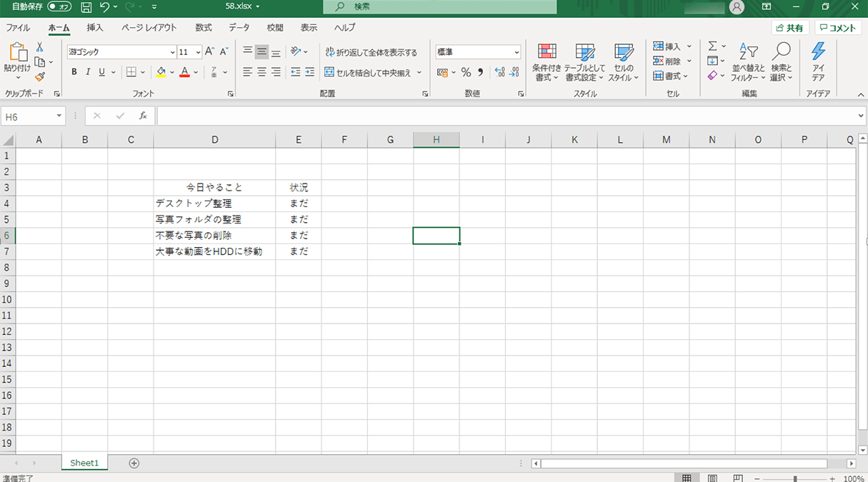868x482 pixels.
Task: Apply cell borders icon
Action: point(131,72)
